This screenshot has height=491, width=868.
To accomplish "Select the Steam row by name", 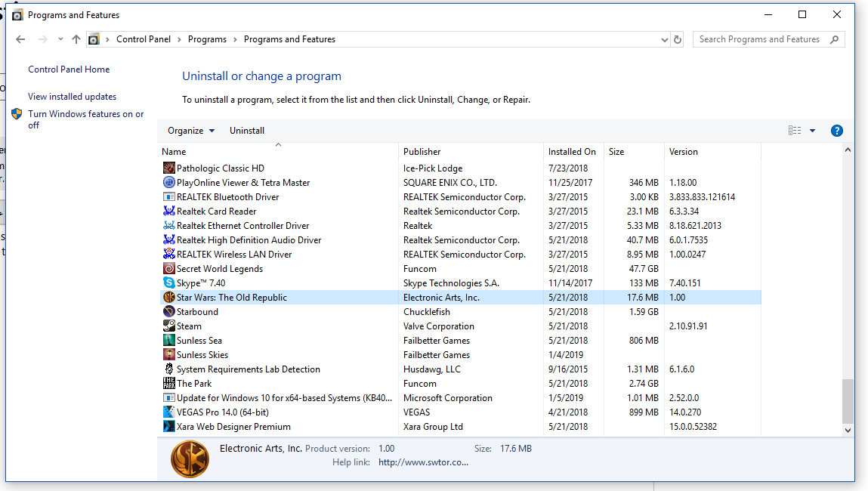I will coord(190,326).
